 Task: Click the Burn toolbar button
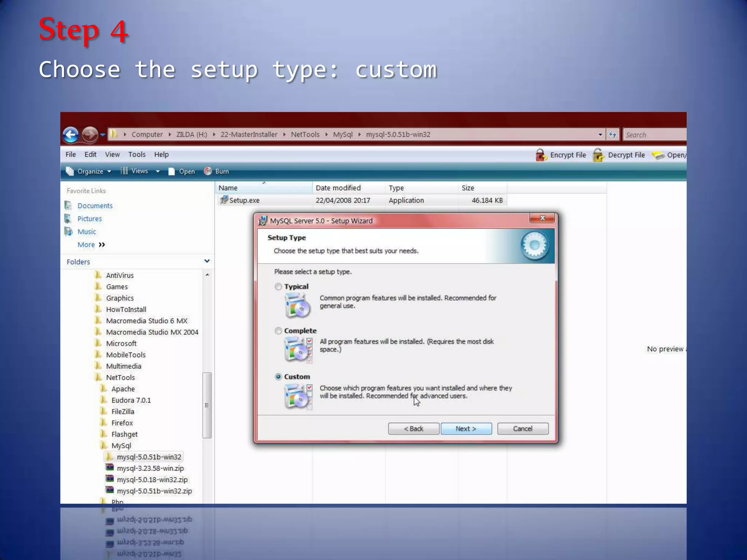[217, 171]
